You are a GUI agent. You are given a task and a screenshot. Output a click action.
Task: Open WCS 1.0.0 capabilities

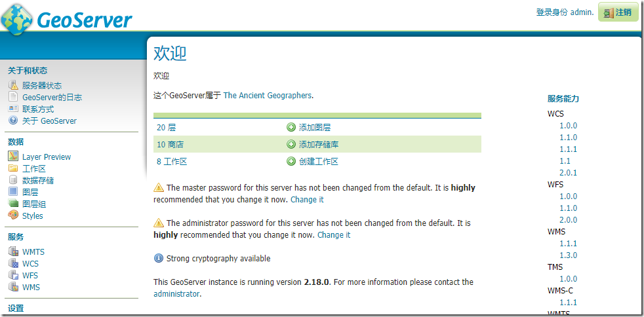[x=568, y=126]
